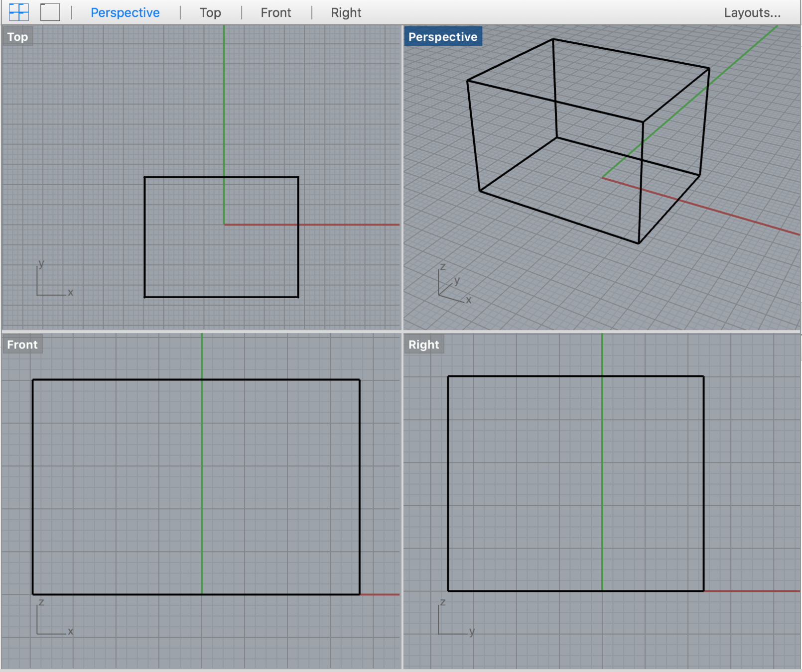Click the XY axis indicator in Top viewport

coord(54,279)
